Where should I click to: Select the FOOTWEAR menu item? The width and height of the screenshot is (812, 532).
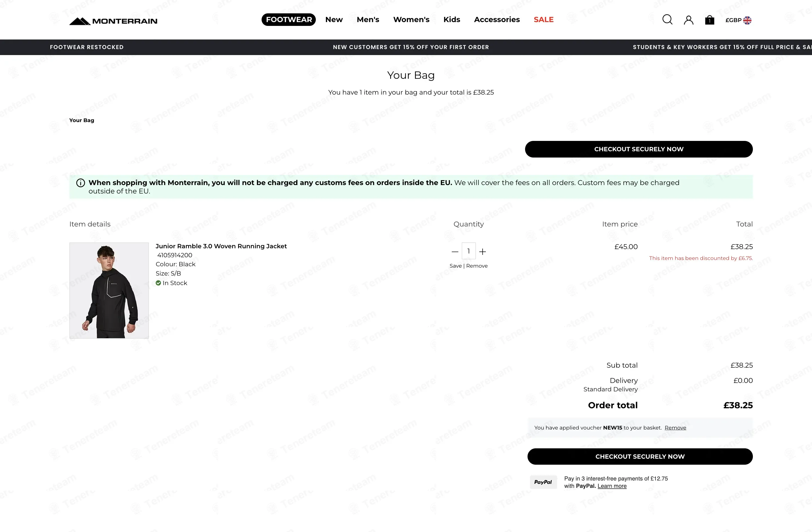coord(289,19)
